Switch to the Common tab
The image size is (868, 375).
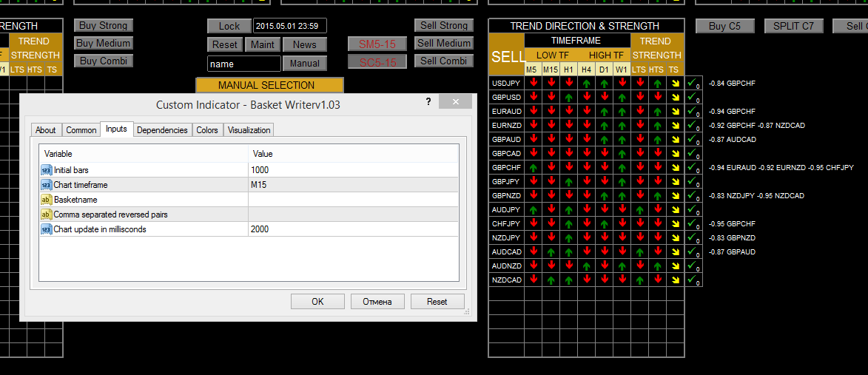coord(81,130)
